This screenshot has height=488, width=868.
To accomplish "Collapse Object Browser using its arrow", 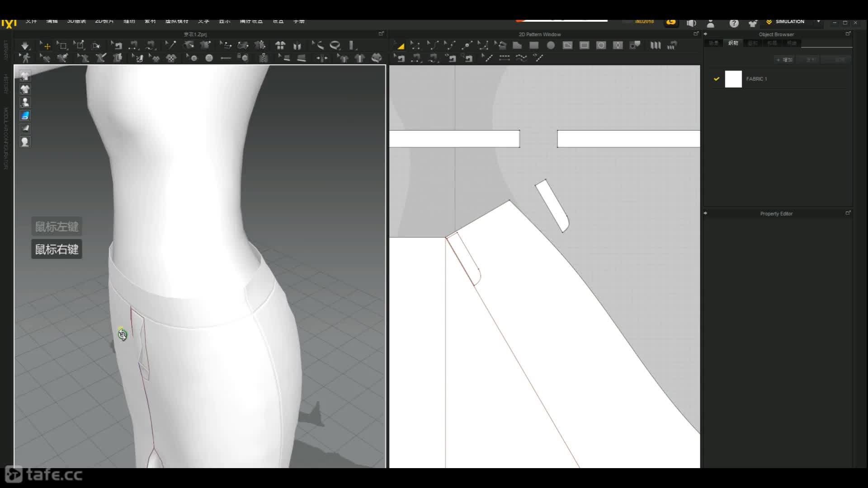I will tap(706, 34).
